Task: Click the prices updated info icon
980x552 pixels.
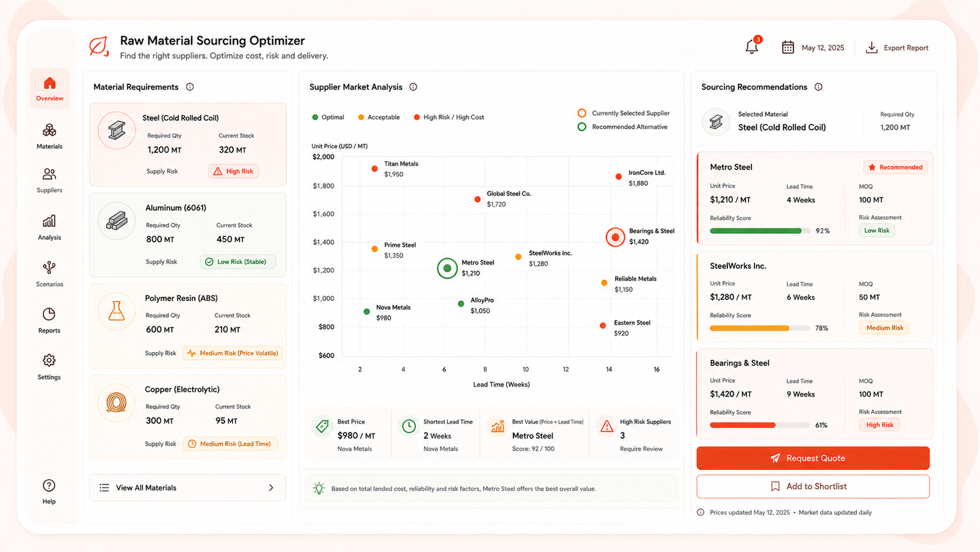Action: coord(700,513)
